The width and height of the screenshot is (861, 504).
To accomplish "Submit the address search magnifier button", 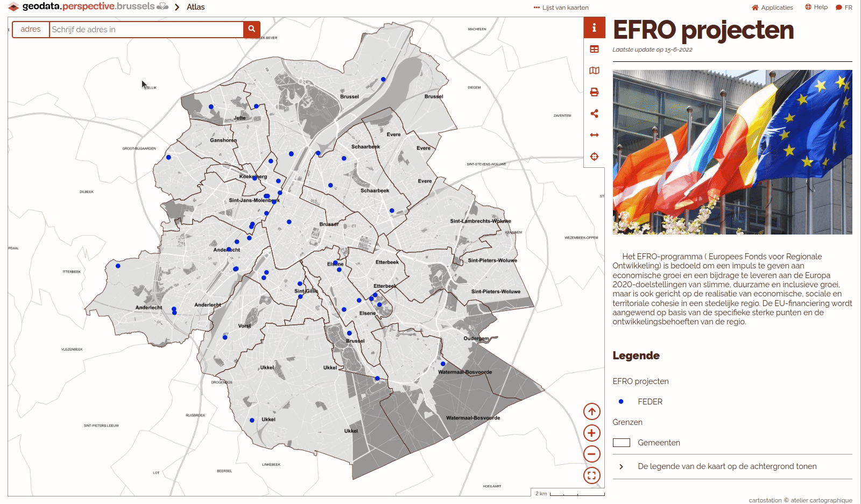I will 251,30.
